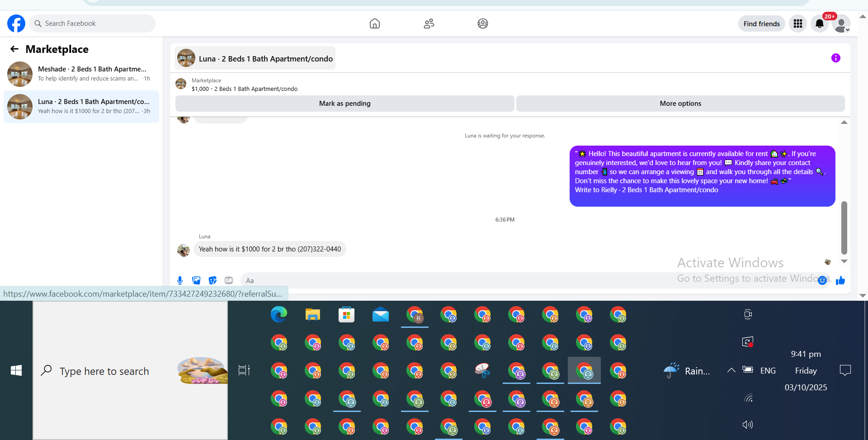Switch input language via ENG indicator
868x440 pixels.
click(768, 371)
